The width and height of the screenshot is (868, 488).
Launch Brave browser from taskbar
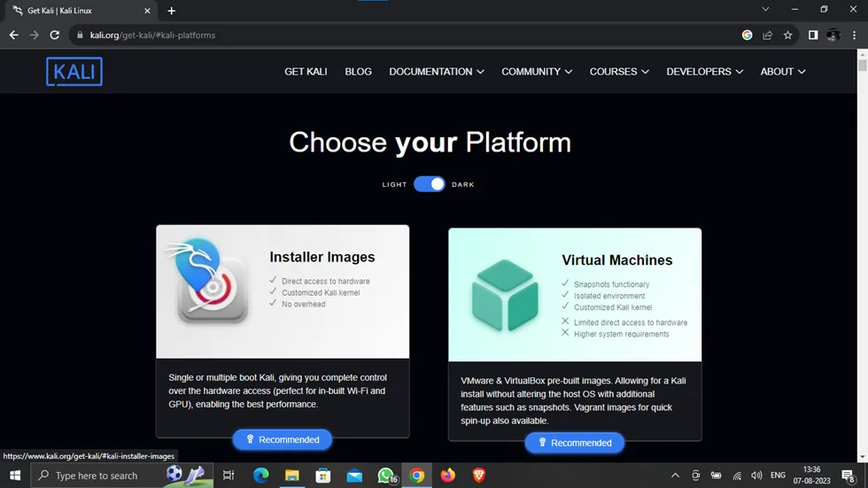(x=479, y=476)
